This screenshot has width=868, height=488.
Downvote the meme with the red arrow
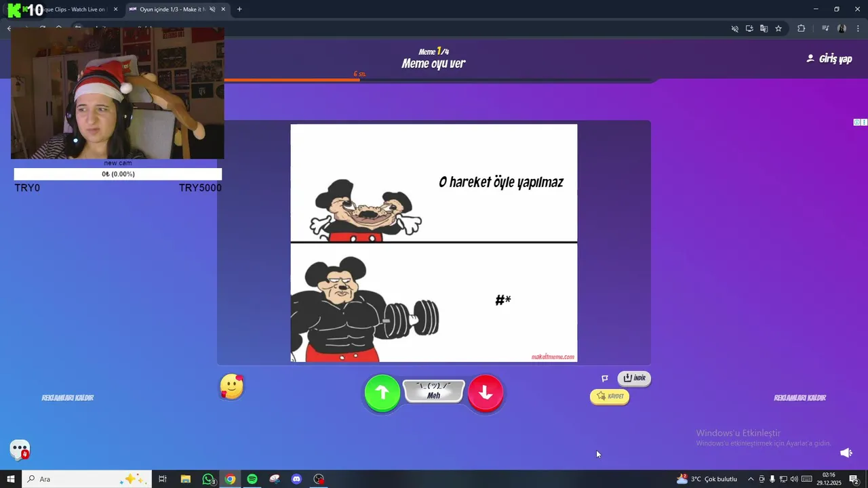point(486,392)
